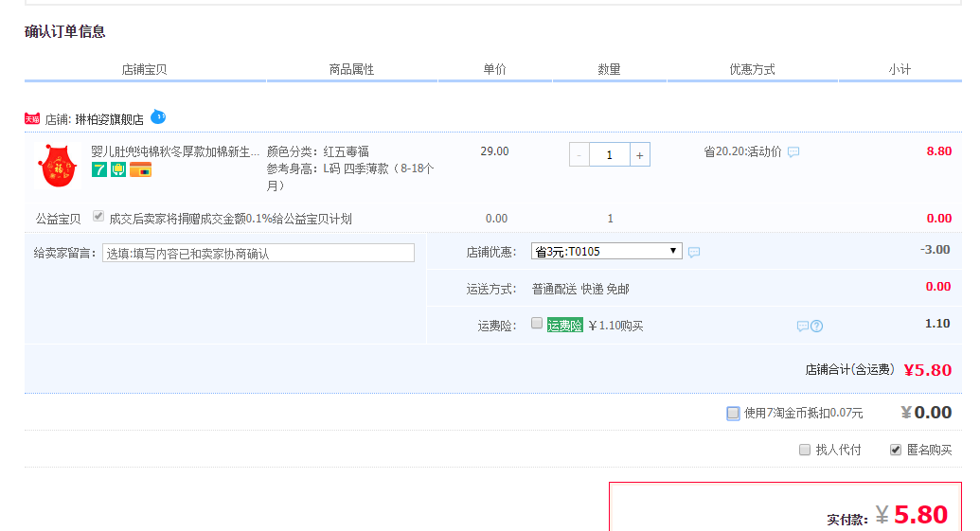Image resolution: width=980 pixels, height=531 pixels.
Task: Open the baby bellyband product title link
Action: tap(174, 151)
